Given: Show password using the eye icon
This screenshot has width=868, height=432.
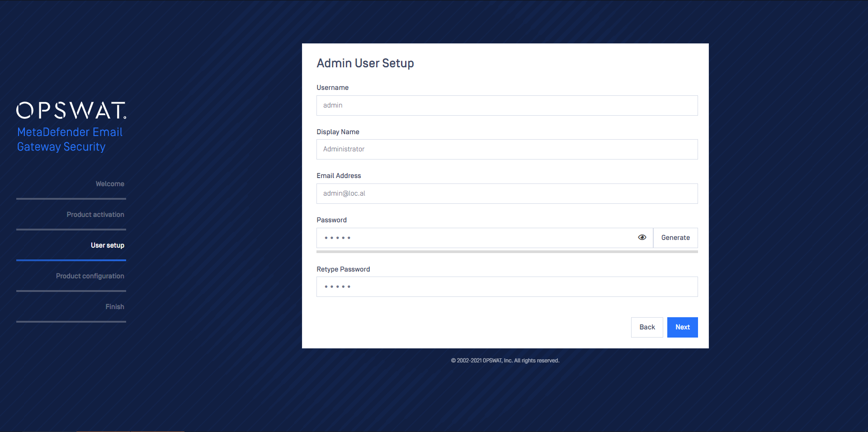Looking at the screenshot, I should pos(642,237).
